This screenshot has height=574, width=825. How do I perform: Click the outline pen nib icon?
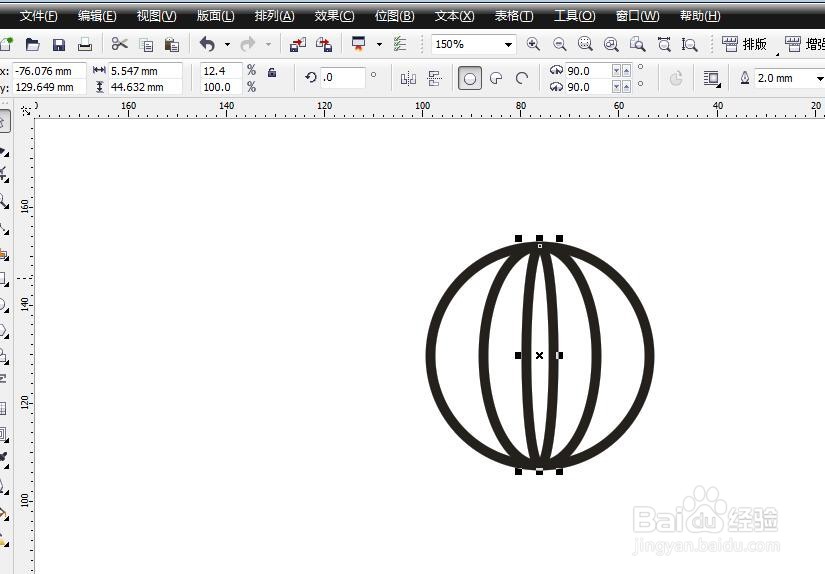click(744, 78)
